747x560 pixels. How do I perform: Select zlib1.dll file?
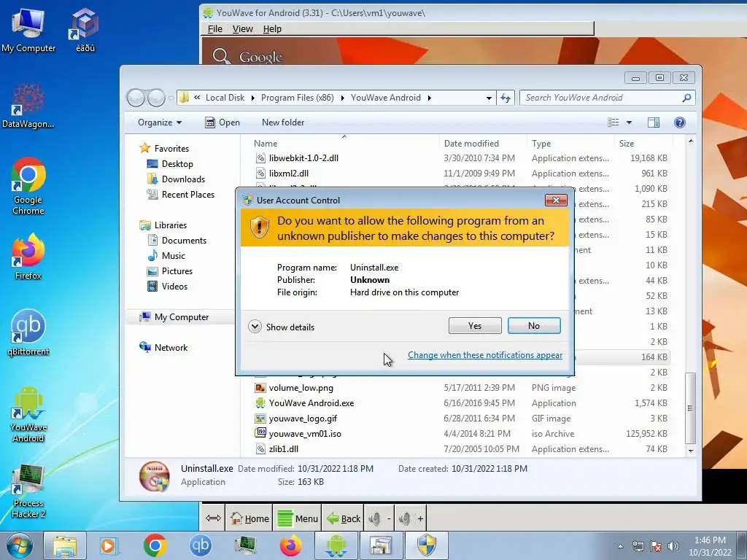click(284, 449)
